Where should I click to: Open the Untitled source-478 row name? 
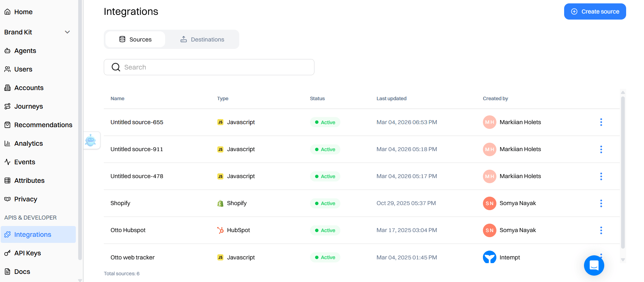click(x=137, y=176)
